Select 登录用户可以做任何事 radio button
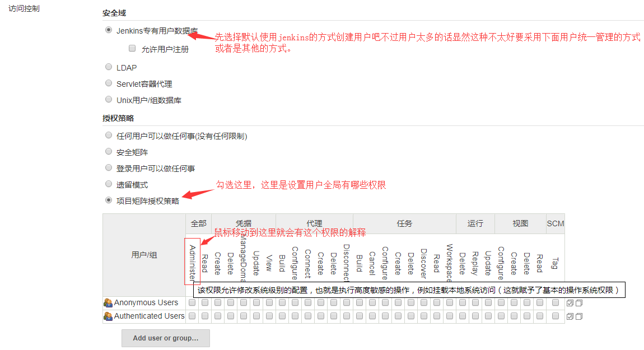Image resolution: width=644 pixels, height=350 pixels. pyautogui.click(x=109, y=167)
